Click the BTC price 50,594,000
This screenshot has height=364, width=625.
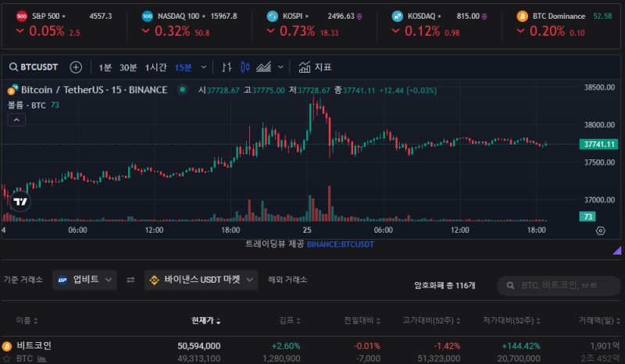[x=199, y=346]
